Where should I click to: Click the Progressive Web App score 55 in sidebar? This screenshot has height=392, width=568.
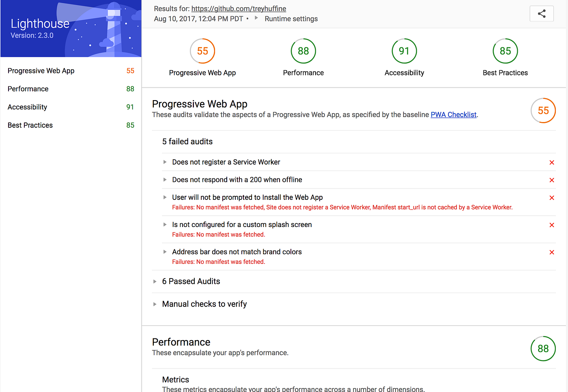point(130,71)
